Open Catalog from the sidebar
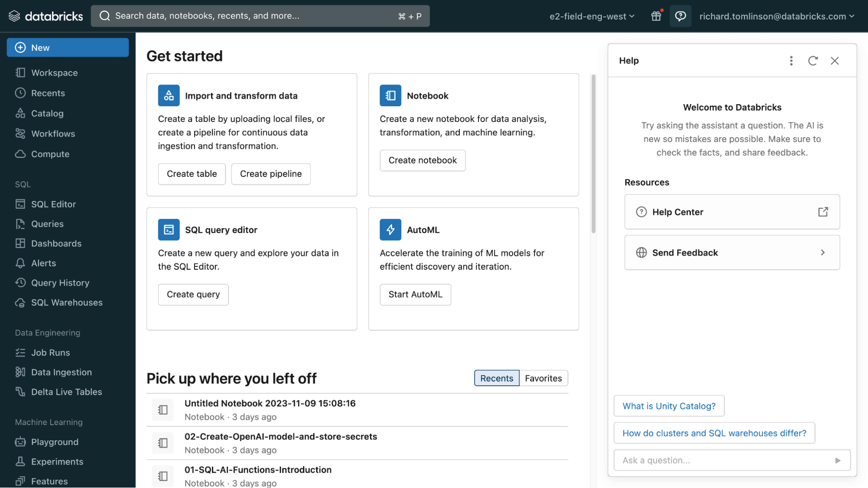Screen dimensions: 868x488 coord(47,113)
